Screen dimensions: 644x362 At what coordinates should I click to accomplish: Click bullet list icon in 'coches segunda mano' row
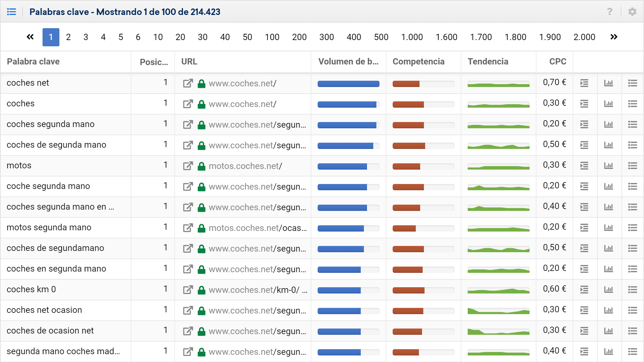[632, 124]
